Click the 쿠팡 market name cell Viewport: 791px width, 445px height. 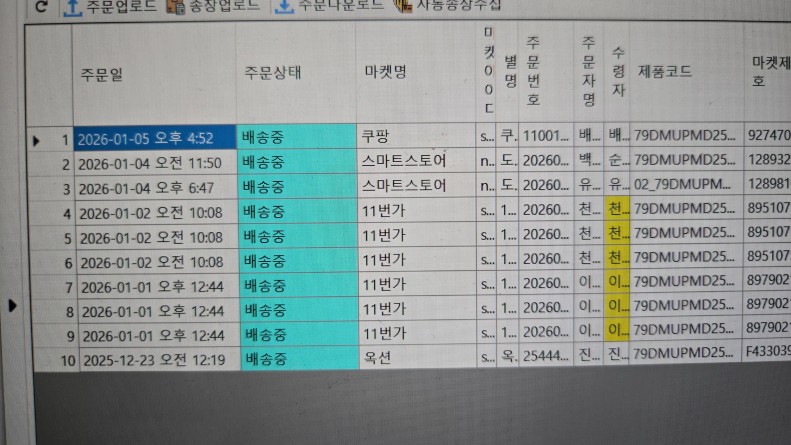(x=416, y=136)
